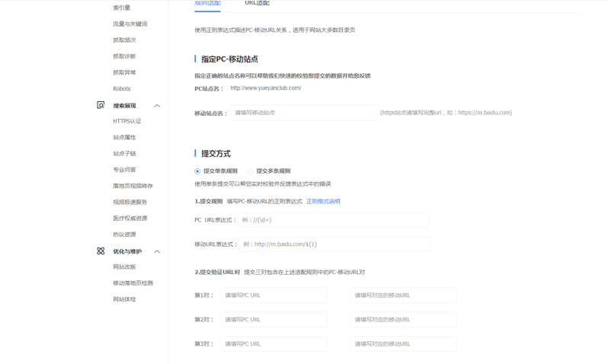609x364 pixels.
Task: Click the 第1对 PC URL input box
Action: 274,295
